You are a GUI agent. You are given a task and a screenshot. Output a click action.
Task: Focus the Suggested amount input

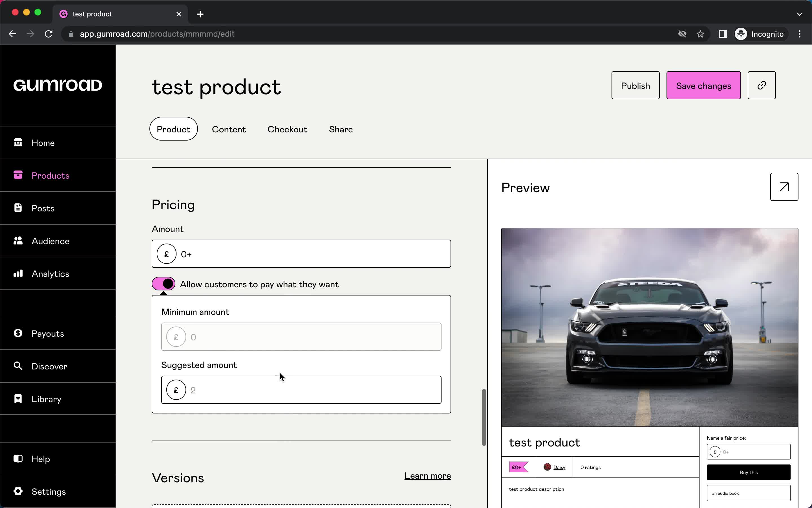[301, 390]
